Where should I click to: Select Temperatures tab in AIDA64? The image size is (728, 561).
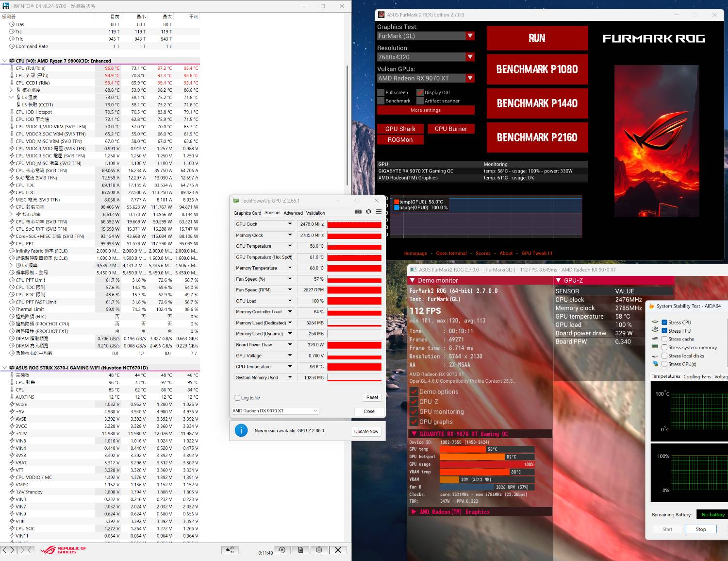(x=666, y=376)
